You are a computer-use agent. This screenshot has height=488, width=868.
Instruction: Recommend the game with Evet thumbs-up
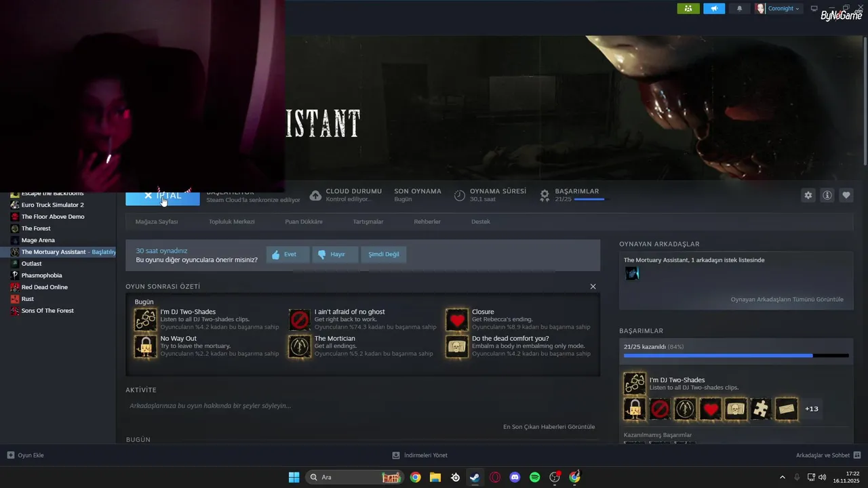click(x=288, y=255)
